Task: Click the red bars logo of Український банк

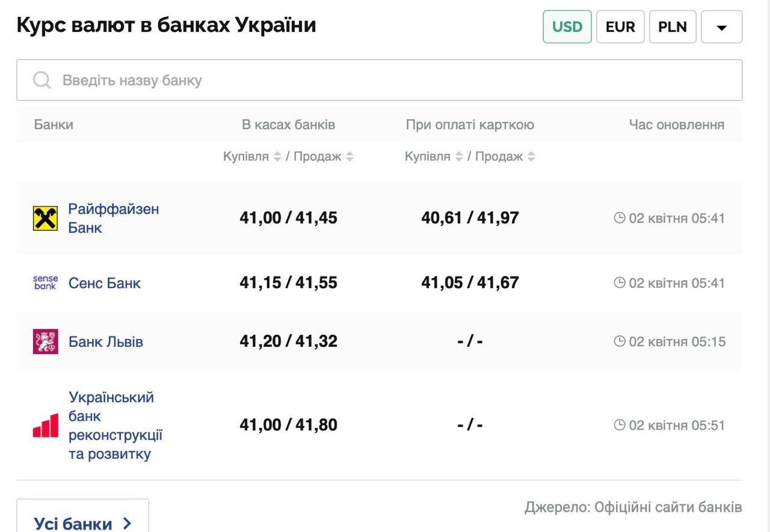Action: [x=45, y=425]
